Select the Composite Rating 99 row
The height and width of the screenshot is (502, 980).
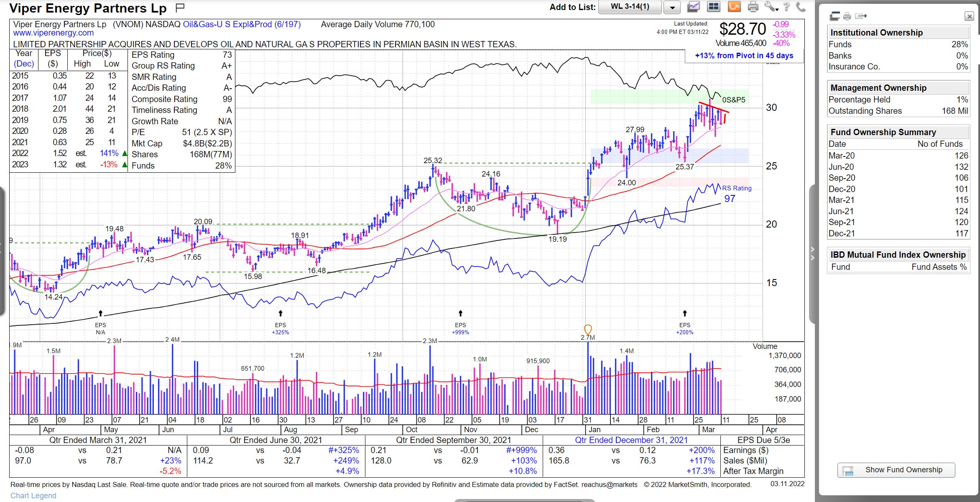[x=181, y=99]
